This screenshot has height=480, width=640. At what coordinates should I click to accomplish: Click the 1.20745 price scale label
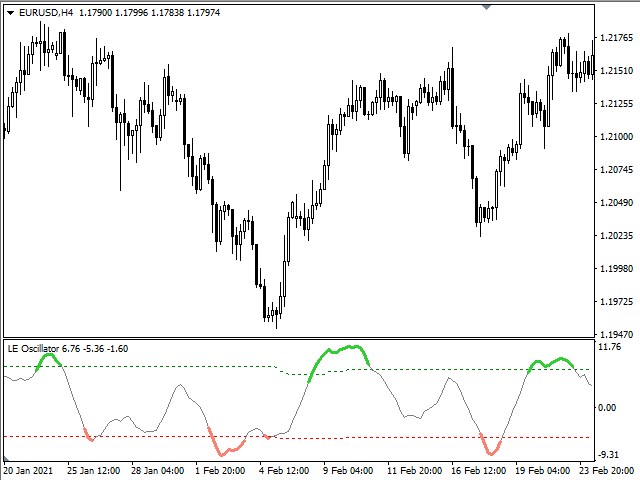616,169
